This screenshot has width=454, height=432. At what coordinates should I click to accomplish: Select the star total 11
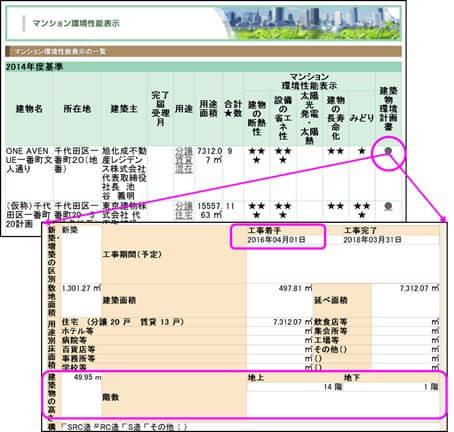pyautogui.click(x=230, y=206)
